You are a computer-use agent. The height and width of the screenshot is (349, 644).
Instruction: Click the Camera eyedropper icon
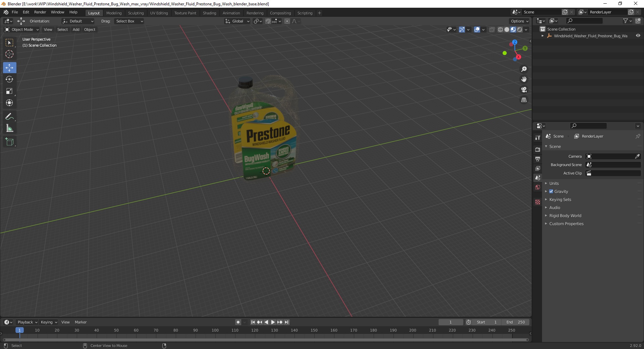tap(637, 156)
